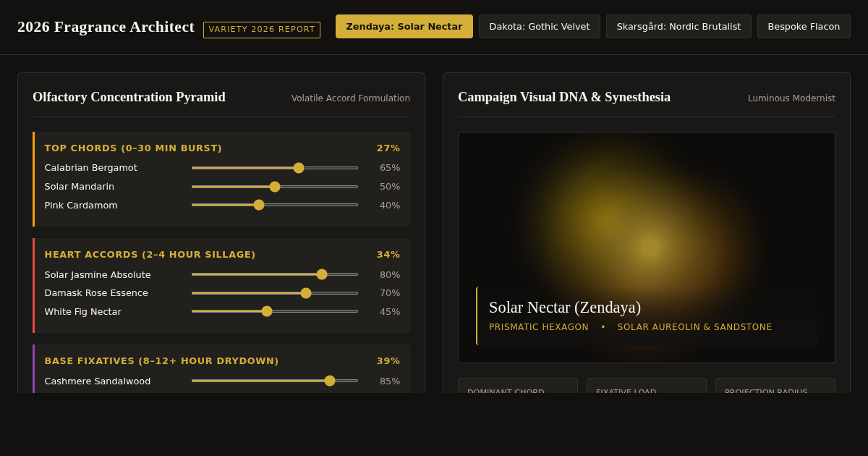Click the 50% Solar Mandarin value
The height and width of the screenshot is (456, 868).
point(390,187)
